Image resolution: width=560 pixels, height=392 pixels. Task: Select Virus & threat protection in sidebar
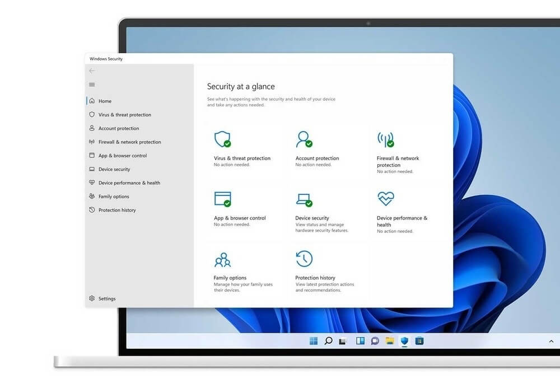[139, 115]
